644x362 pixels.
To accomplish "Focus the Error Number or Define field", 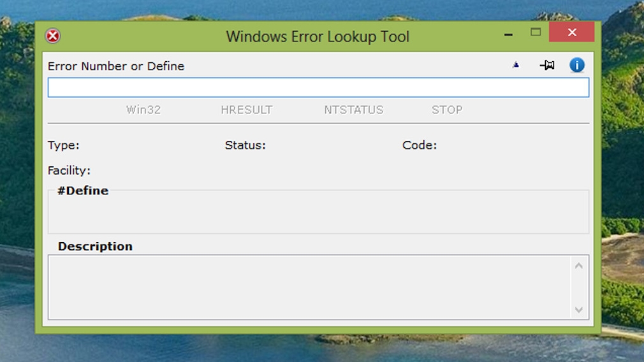I will [x=318, y=88].
